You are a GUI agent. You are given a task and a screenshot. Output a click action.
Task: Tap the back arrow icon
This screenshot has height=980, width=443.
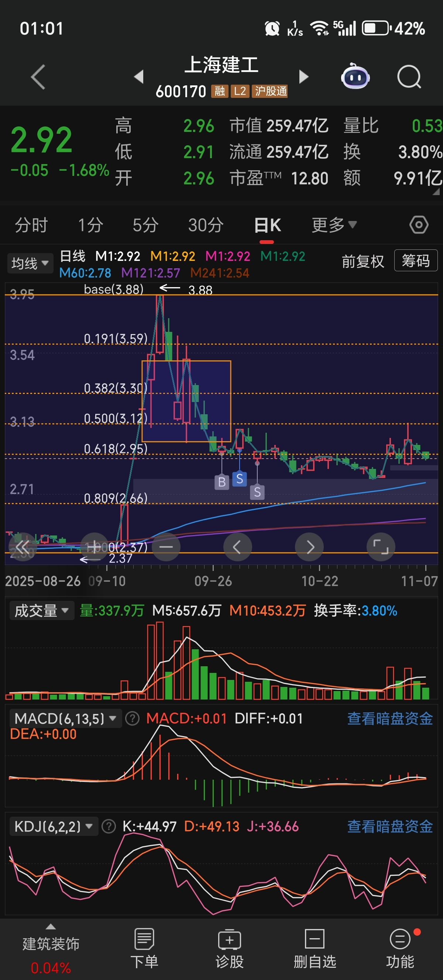[x=38, y=77]
